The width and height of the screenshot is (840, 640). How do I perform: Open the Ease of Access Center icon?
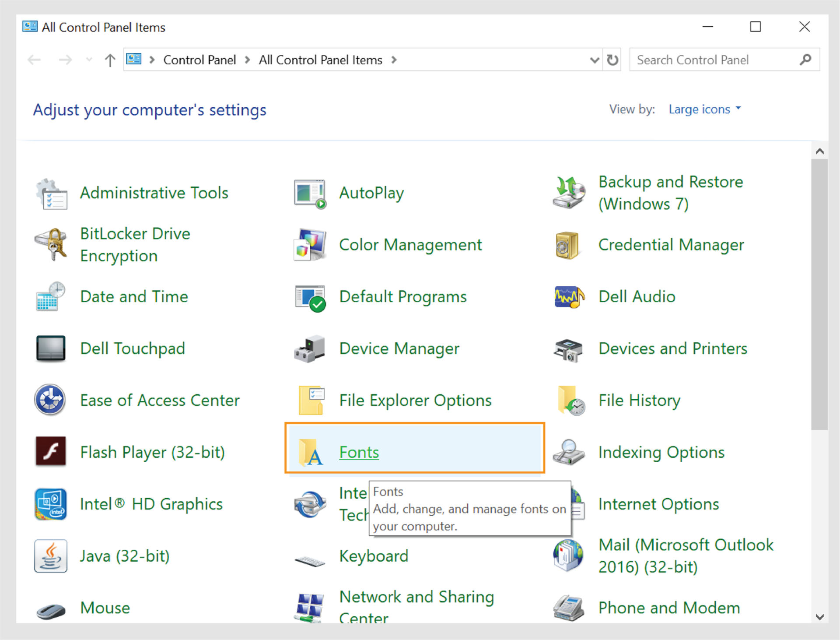point(50,400)
